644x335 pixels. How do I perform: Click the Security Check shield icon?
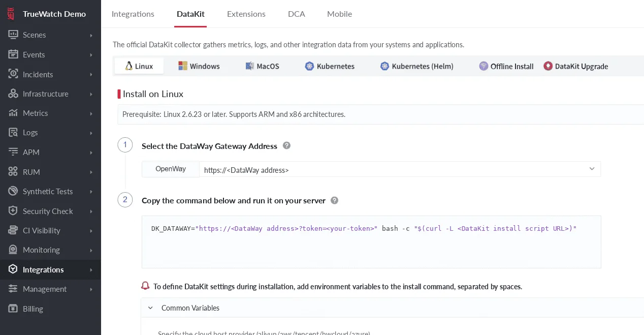[x=13, y=211]
